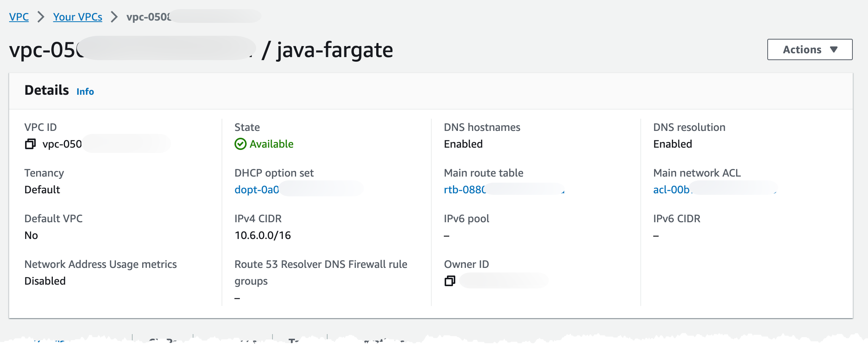
Task: Click the breadcrumb chevron after Your VPCs
Action: point(114,17)
